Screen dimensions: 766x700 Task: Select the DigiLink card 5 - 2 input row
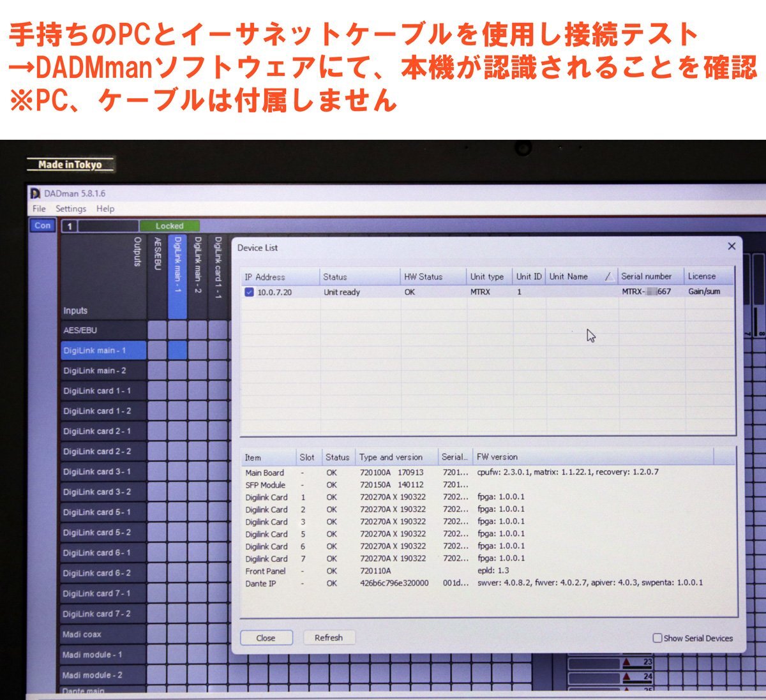[x=103, y=533]
